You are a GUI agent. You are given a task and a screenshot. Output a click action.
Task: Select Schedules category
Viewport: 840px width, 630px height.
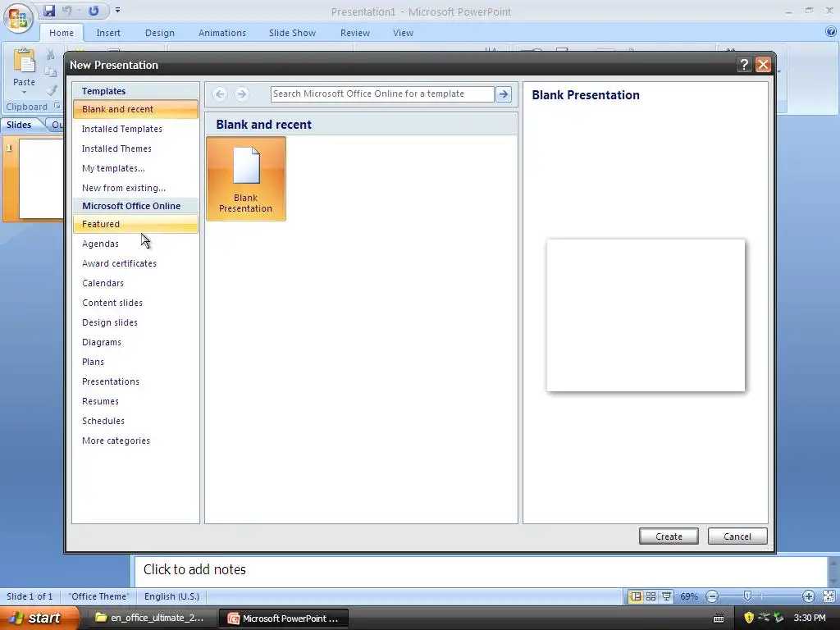pos(135,421)
